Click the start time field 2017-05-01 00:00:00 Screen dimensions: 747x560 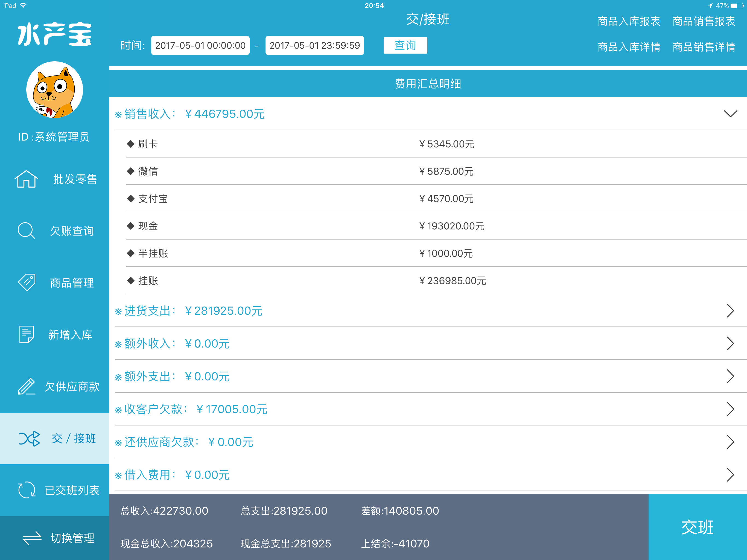tap(200, 45)
